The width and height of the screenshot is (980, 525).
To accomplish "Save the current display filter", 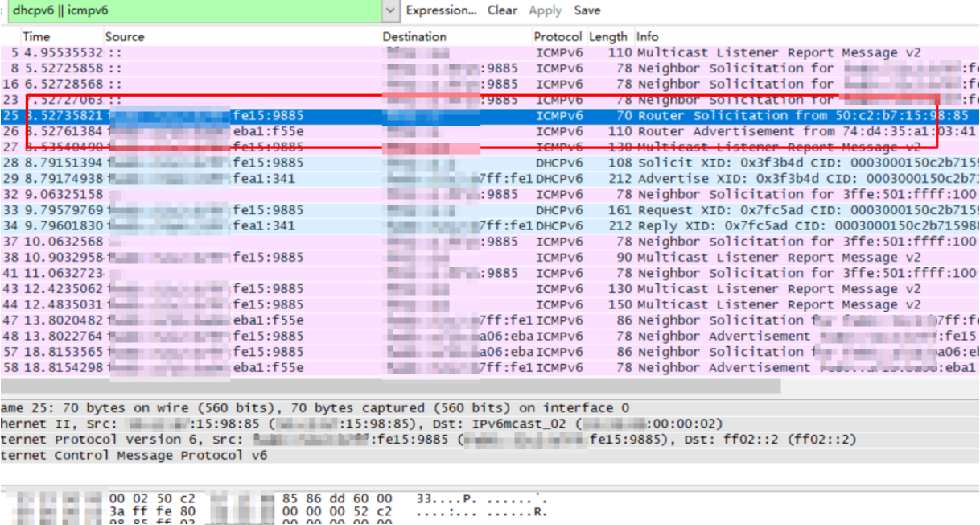I will coord(587,10).
